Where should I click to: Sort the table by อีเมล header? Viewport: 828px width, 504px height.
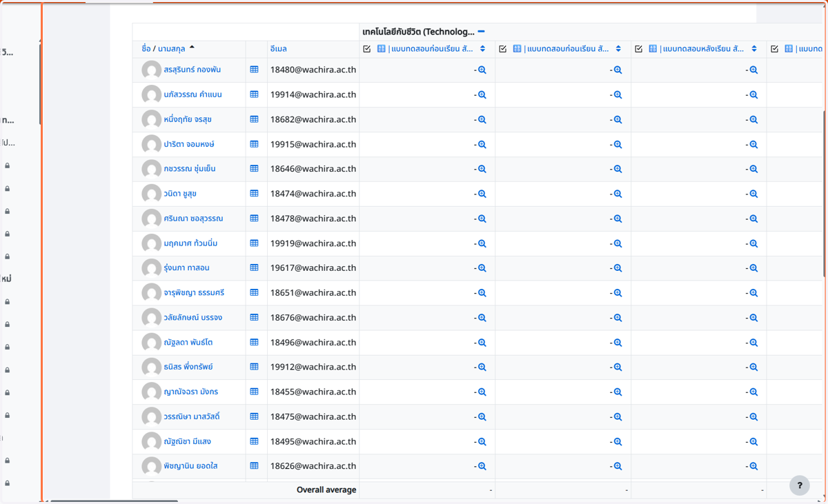(279, 49)
